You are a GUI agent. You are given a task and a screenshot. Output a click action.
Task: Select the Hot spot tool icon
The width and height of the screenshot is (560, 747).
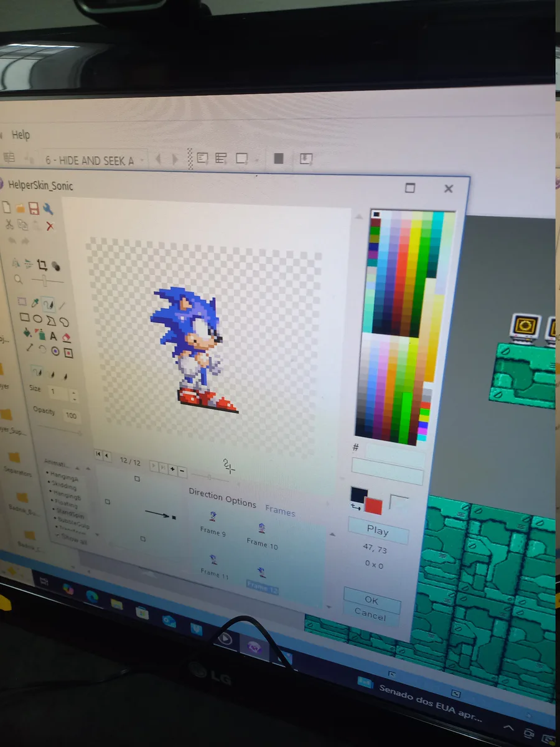coord(55,352)
